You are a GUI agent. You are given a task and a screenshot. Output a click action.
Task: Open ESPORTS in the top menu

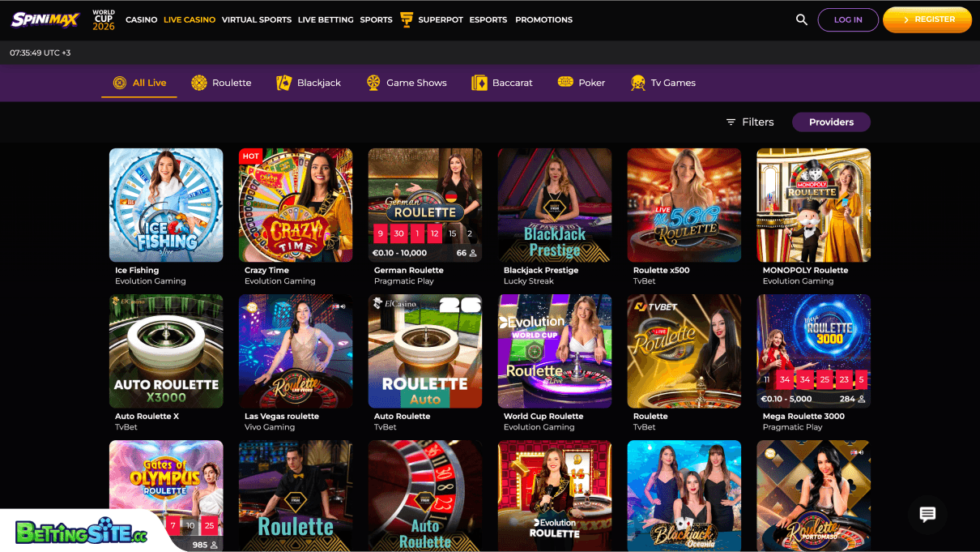point(488,19)
